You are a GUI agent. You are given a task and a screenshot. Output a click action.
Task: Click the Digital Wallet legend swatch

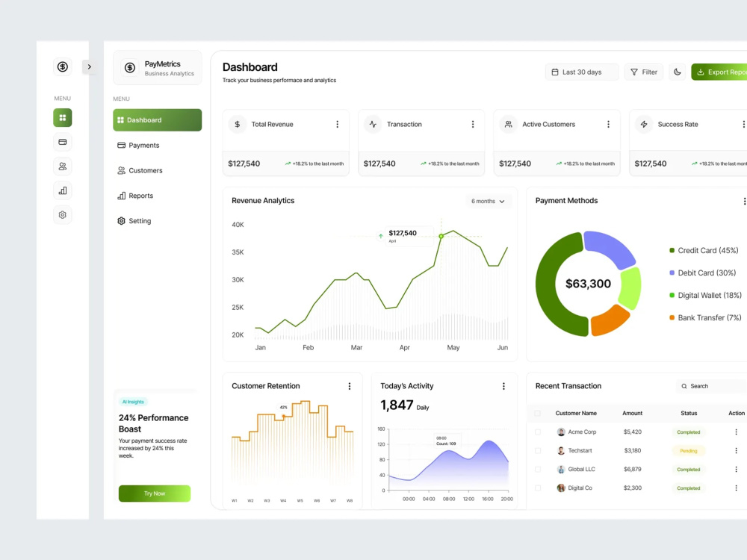672,295
